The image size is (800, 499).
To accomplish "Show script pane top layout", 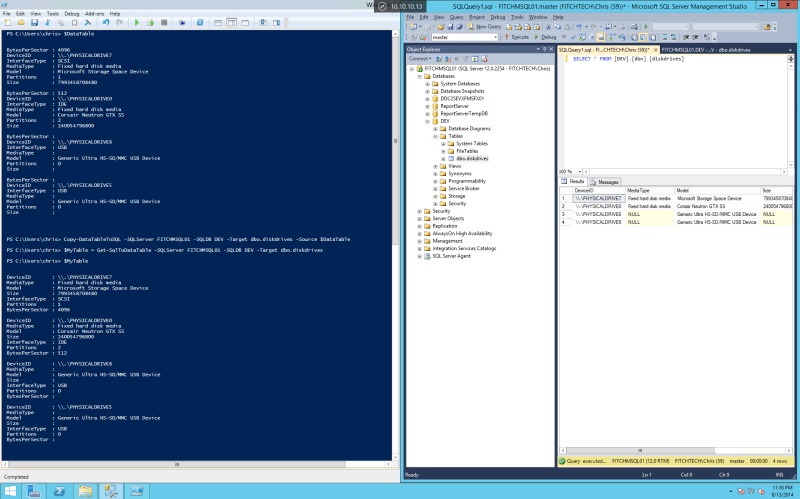I will point(218,23).
